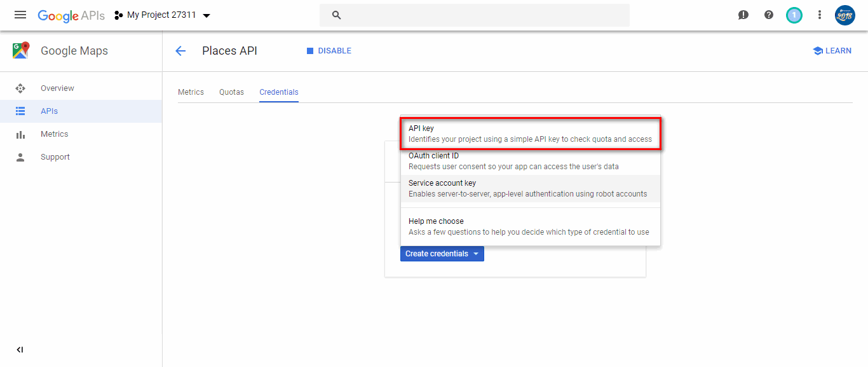Click the Places API heading
The image size is (868, 367).
(x=229, y=51)
